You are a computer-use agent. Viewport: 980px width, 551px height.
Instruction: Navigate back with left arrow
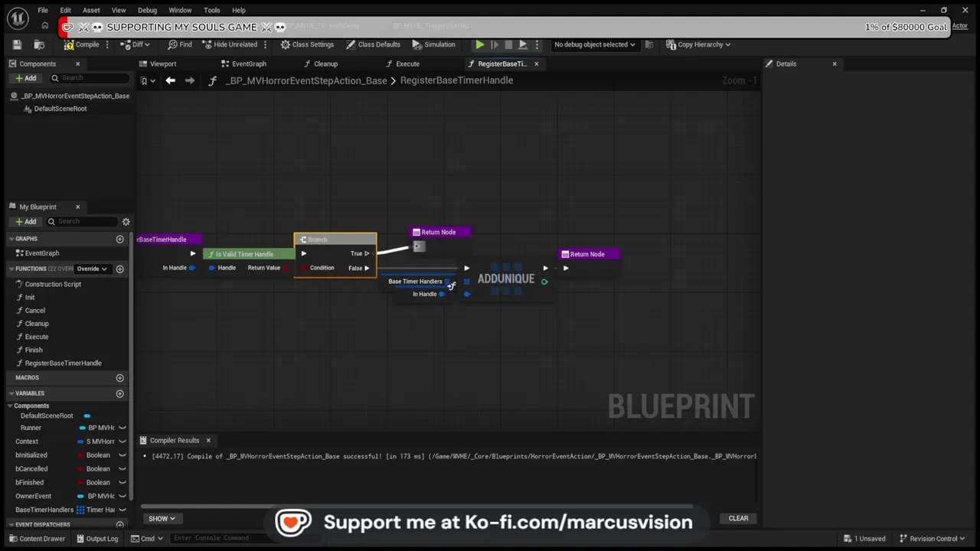170,80
